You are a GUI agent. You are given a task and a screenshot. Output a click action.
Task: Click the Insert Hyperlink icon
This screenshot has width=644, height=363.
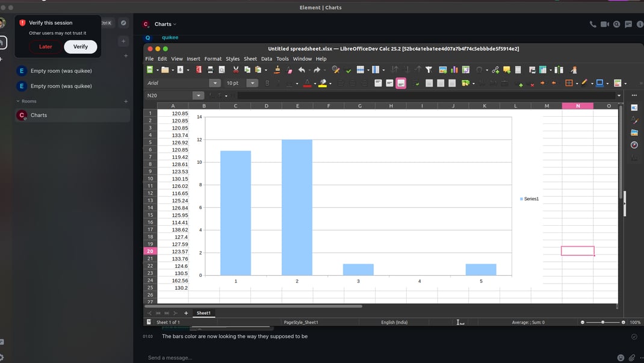[495, 70]
